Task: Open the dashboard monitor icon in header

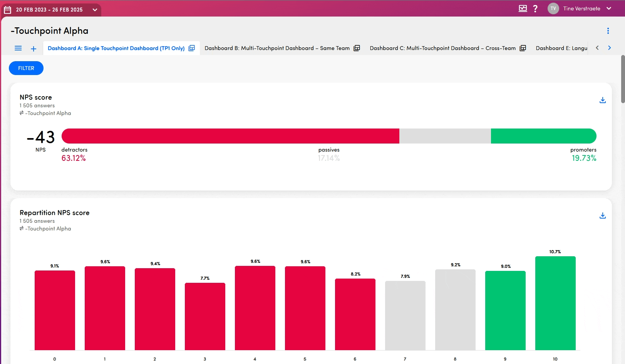Action: click(x=523, y=8)
